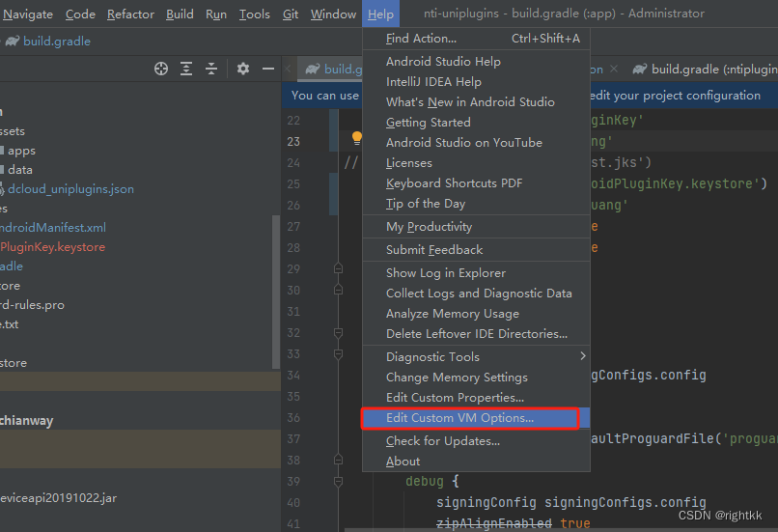Image resolution: width=778 pixels, height=532 pixels.
Task: Open the Build menu
Action: click(x=180, y=14)
